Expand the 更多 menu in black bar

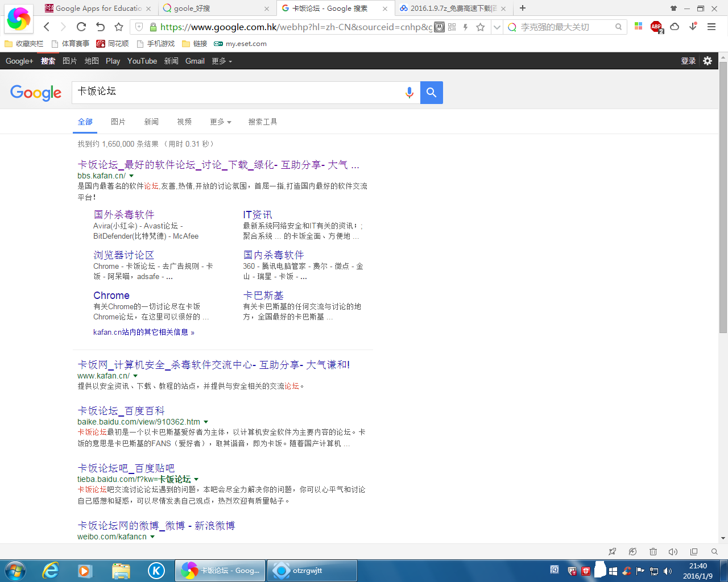tap(222, 61)
